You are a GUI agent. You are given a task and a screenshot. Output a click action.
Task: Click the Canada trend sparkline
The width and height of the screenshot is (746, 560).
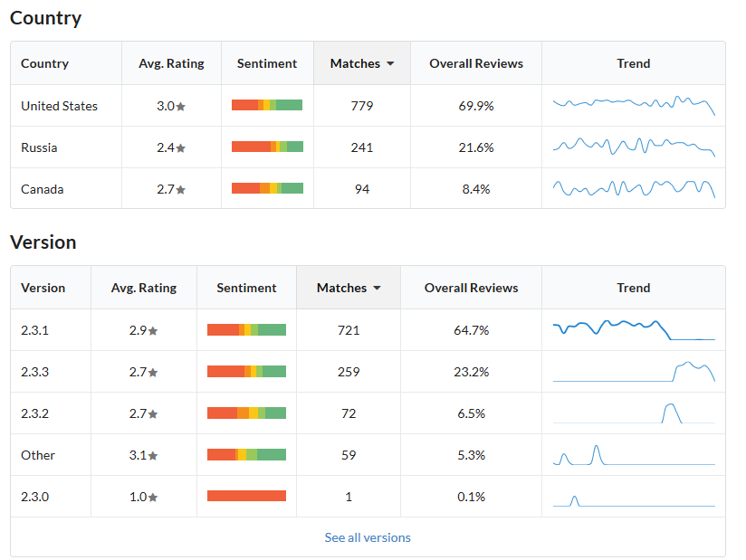(x=634, y=188)
